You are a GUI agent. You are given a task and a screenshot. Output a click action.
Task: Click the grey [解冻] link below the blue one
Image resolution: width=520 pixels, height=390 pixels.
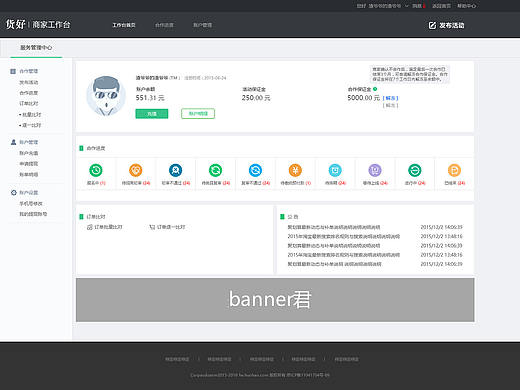click(x=391, y=105)
